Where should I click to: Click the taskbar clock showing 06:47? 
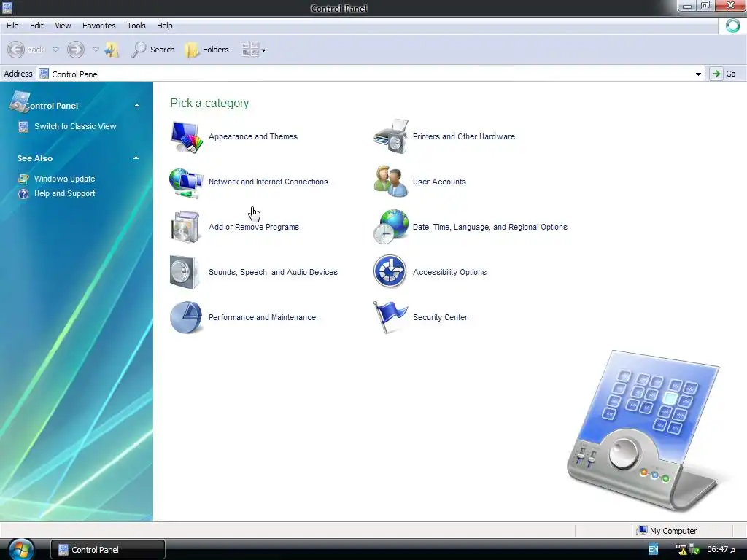coord(721,550)
